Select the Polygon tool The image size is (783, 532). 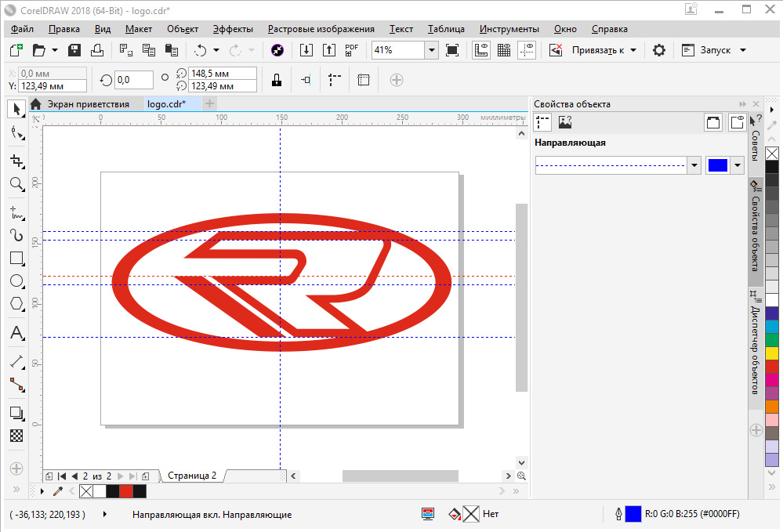pyautogui.click(x=17, y=304)
